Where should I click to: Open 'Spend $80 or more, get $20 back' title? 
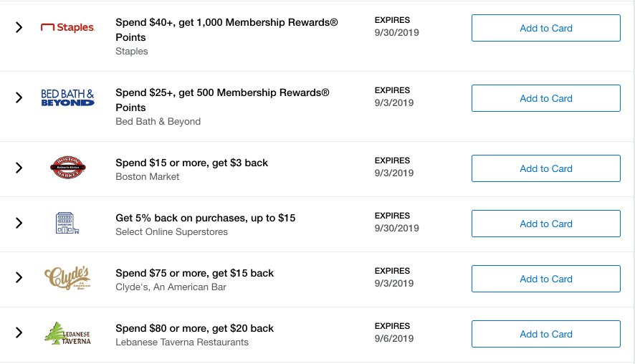194,328
